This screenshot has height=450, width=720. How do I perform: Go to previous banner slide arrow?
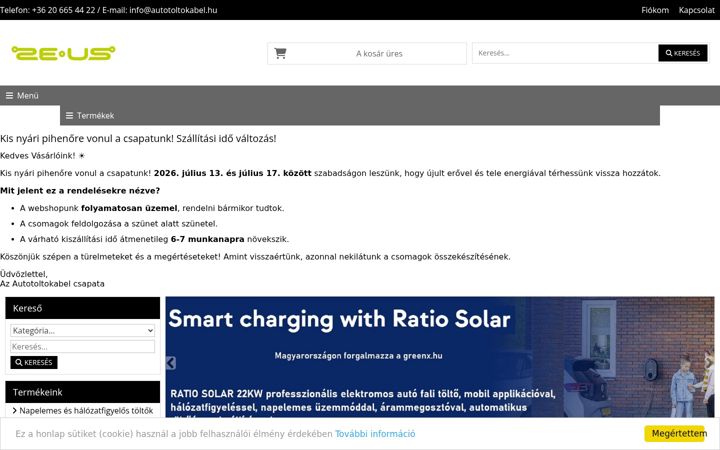(x=171, y=363)
